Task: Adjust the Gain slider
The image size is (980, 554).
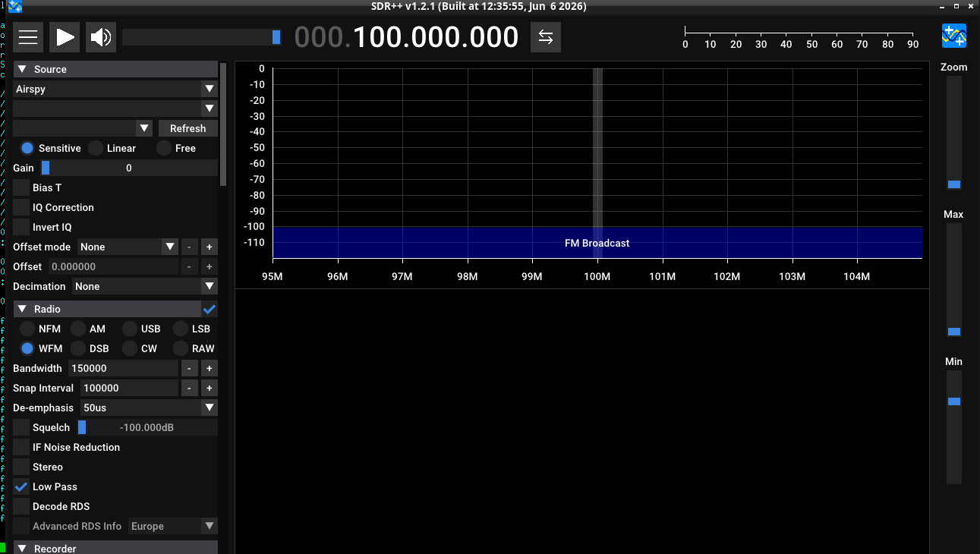Action: pos(129,168)
